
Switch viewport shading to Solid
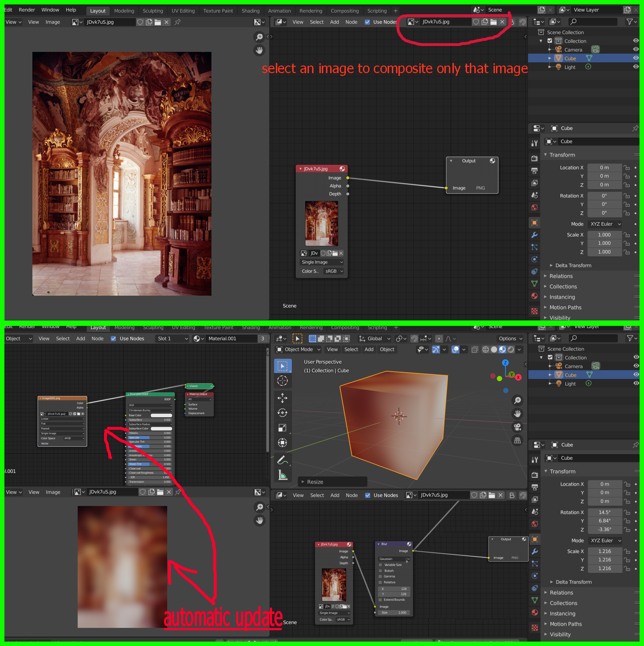tap(494, 349)
